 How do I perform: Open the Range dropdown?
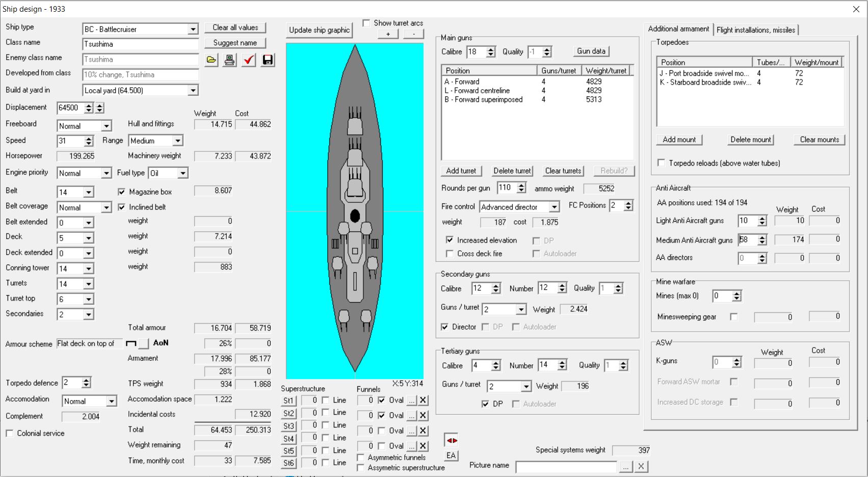tap(177, 141)
